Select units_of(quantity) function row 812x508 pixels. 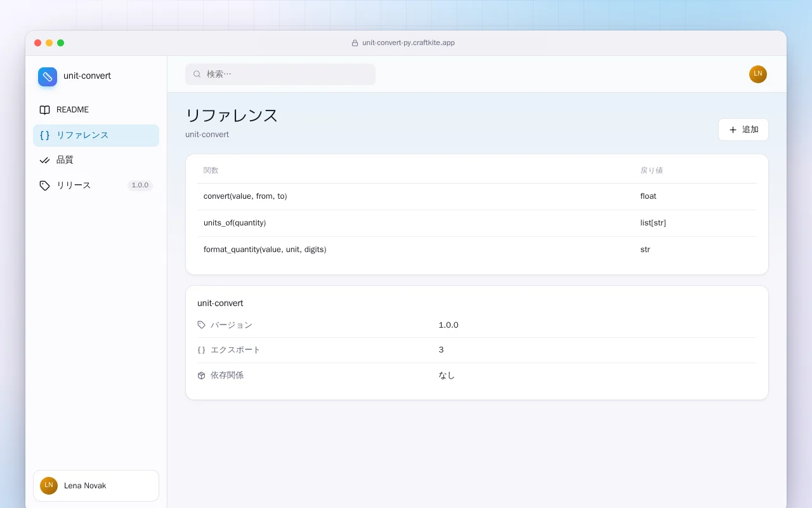[476, 223]
